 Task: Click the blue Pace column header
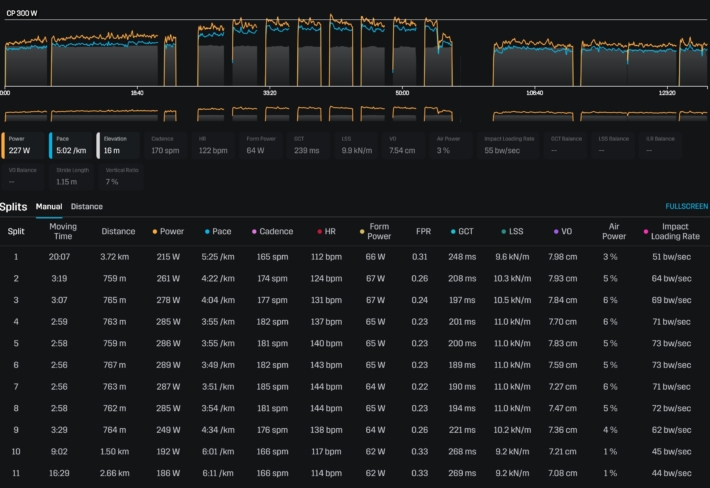[221, 232]
